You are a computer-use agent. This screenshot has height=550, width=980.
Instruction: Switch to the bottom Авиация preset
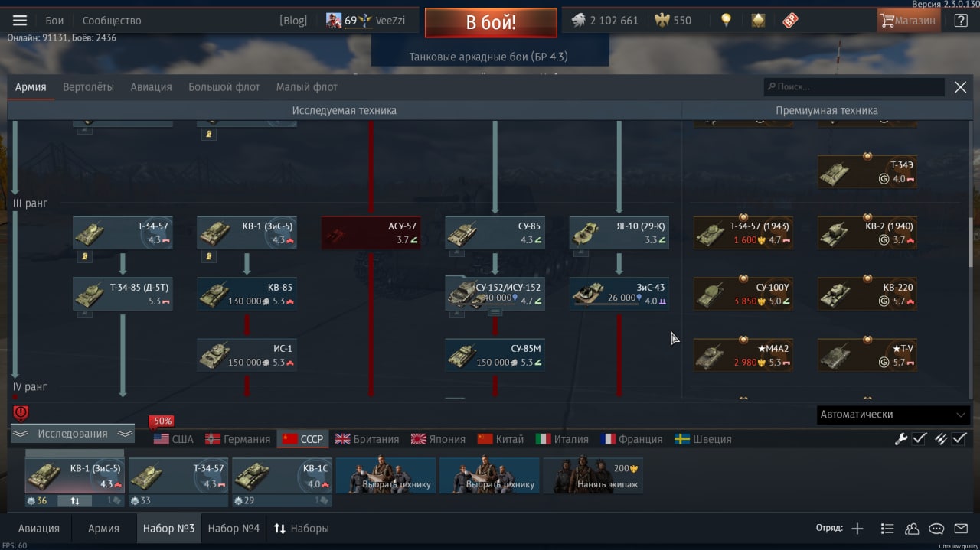click(x=38, y=529)
